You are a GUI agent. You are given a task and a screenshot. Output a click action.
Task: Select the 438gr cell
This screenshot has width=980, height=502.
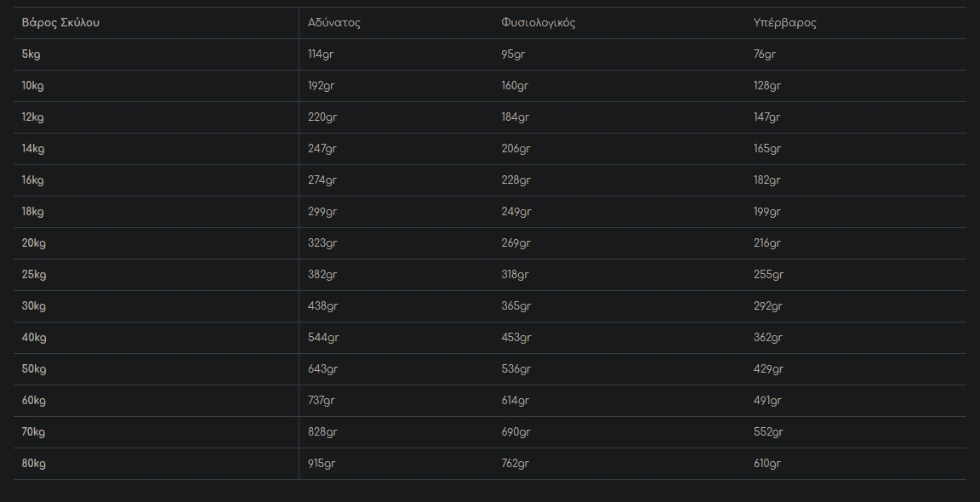pos(322,306)
